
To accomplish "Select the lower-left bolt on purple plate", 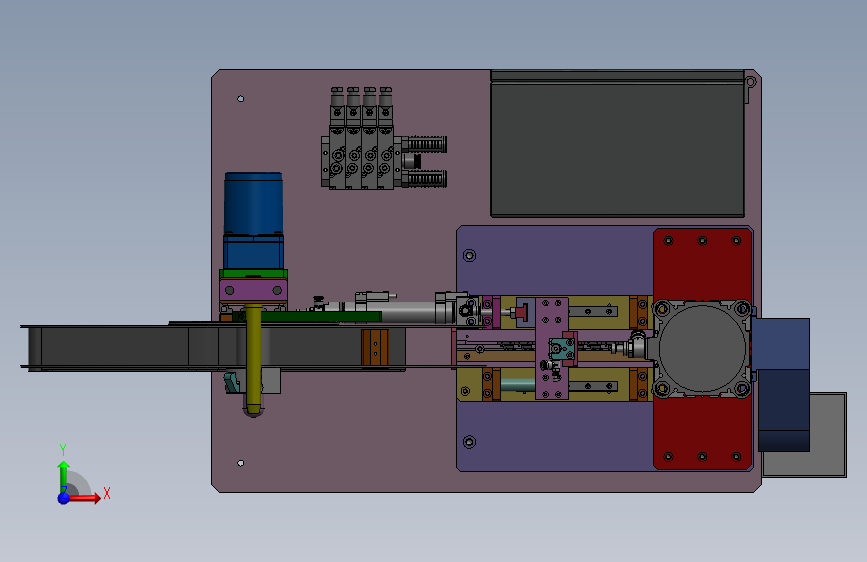I will pyautogui.click(x=469, y=442).
